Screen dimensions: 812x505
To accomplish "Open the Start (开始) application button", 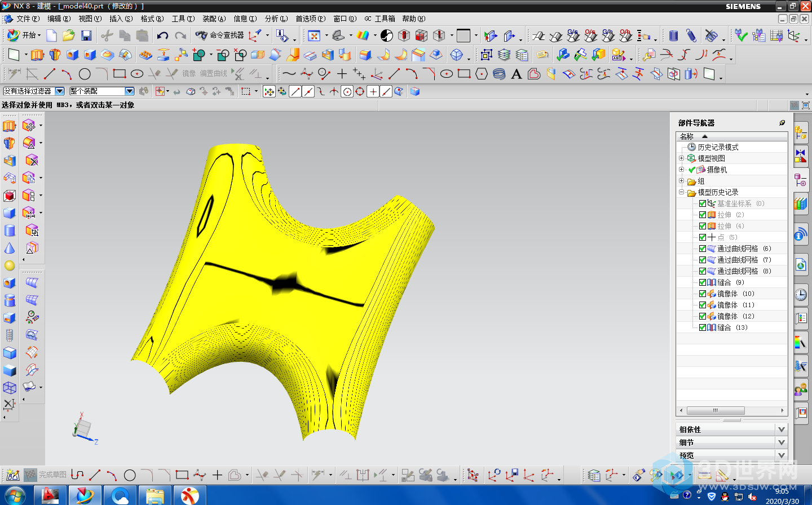I will 23,36.
